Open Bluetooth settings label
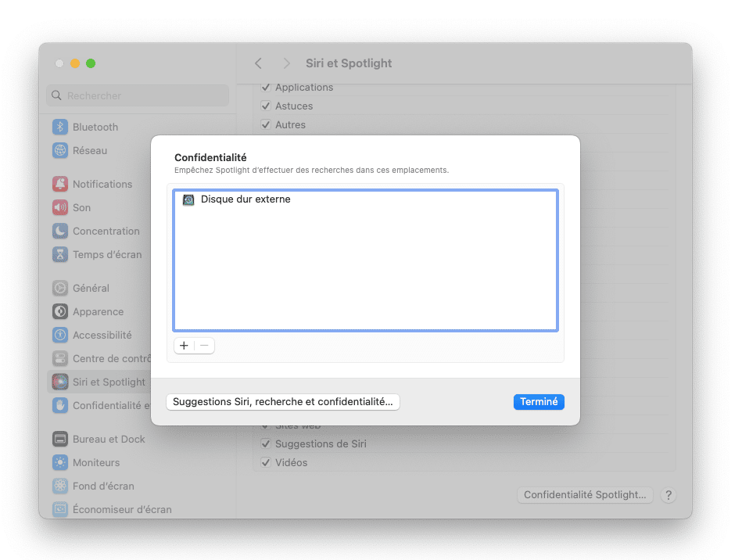This screenshot has width=742, height=560. click(95, 127)
